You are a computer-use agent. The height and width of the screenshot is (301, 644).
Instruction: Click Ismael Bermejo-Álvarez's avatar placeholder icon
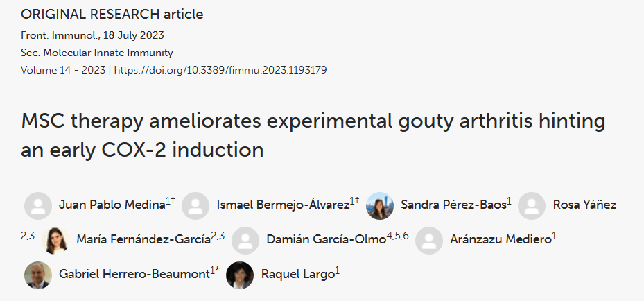click(x=195, y=205)
